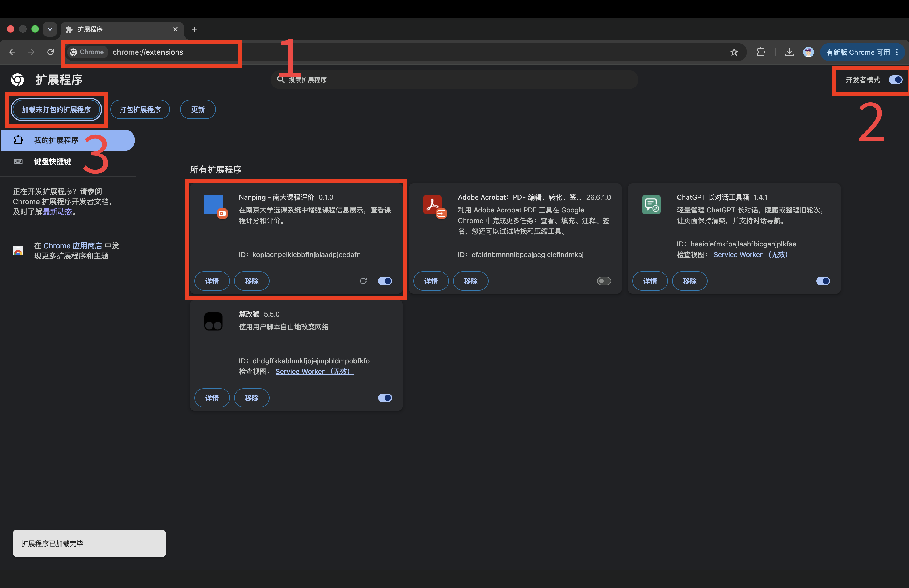
Task: Toggle 开发者模式 developer mode switch
Action: coord(895,79)
